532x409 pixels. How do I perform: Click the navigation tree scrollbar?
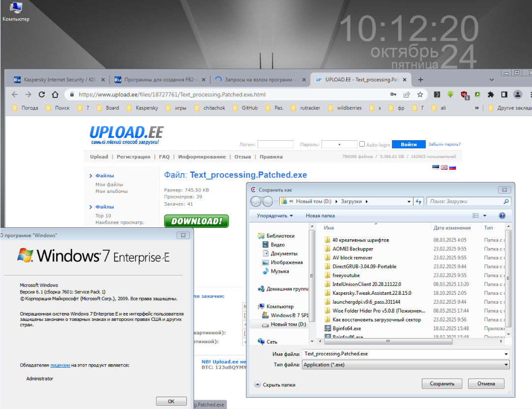point(312,276)
